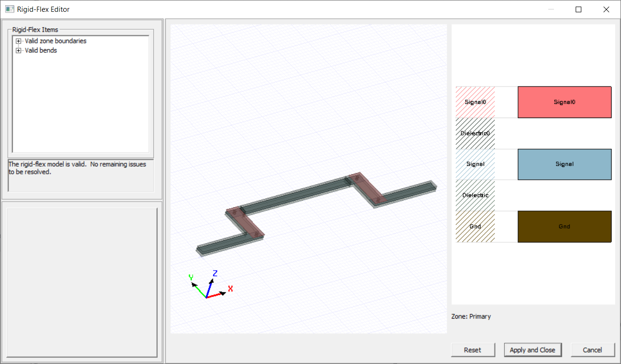Select the hatched Signal cell in the cross-section

[x=475, y=164]
